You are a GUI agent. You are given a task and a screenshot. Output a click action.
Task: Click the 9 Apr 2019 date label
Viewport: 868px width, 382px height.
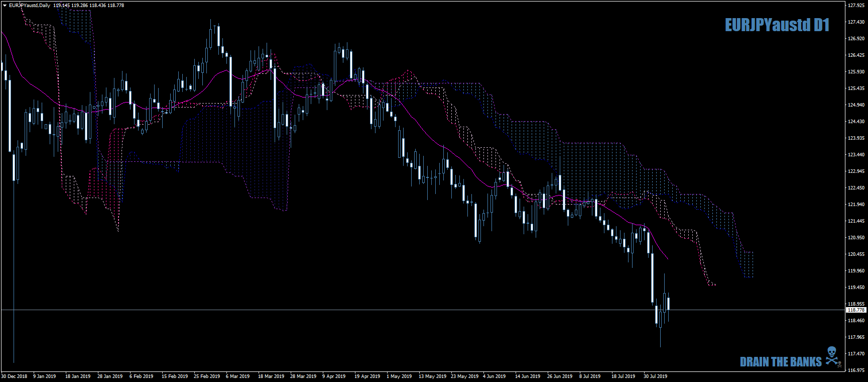[334, 376]
